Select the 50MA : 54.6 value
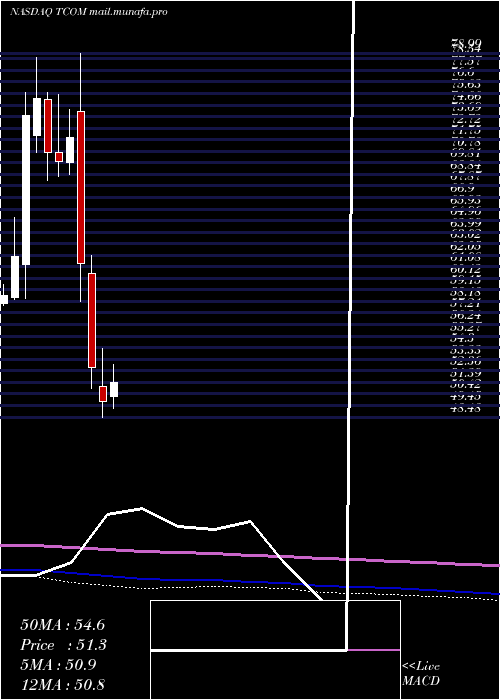This screenshot has height=700, width=500. (x=62, y=625)
